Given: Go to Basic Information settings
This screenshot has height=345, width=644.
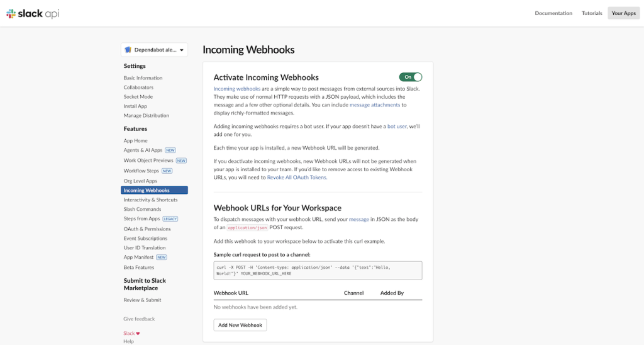Looking at the screenshot, I should pyautogui.click(x=143, y=78).
